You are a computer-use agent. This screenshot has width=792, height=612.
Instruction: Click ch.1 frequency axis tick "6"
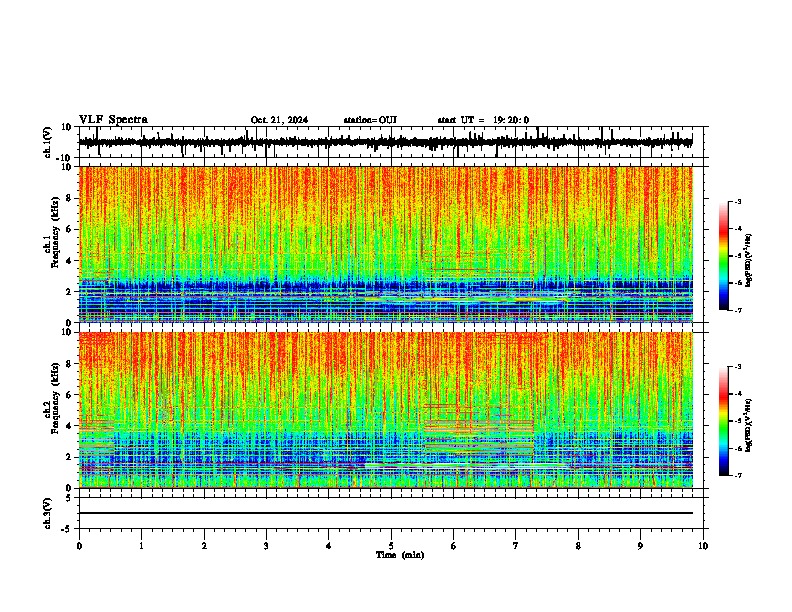(70, 229)
